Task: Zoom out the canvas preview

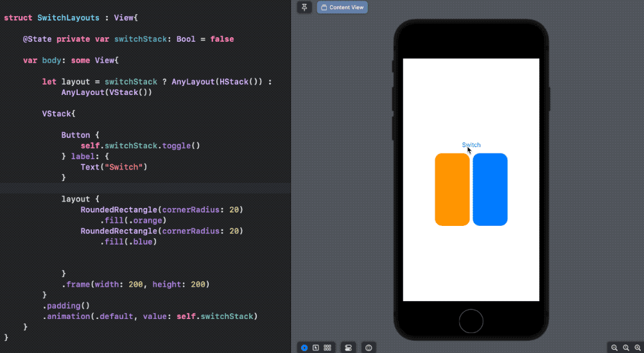Action: tap(614, 348)
